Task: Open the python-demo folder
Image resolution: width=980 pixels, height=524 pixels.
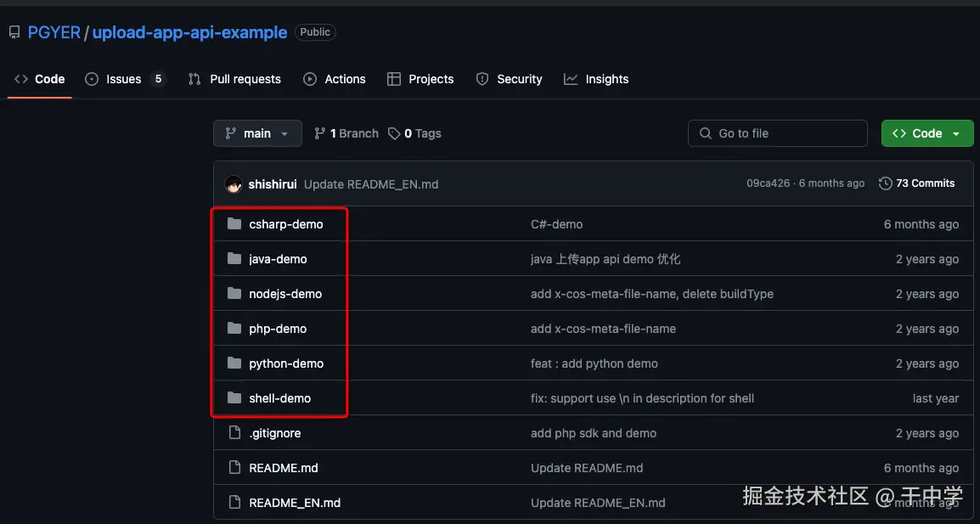Action: 286,363
